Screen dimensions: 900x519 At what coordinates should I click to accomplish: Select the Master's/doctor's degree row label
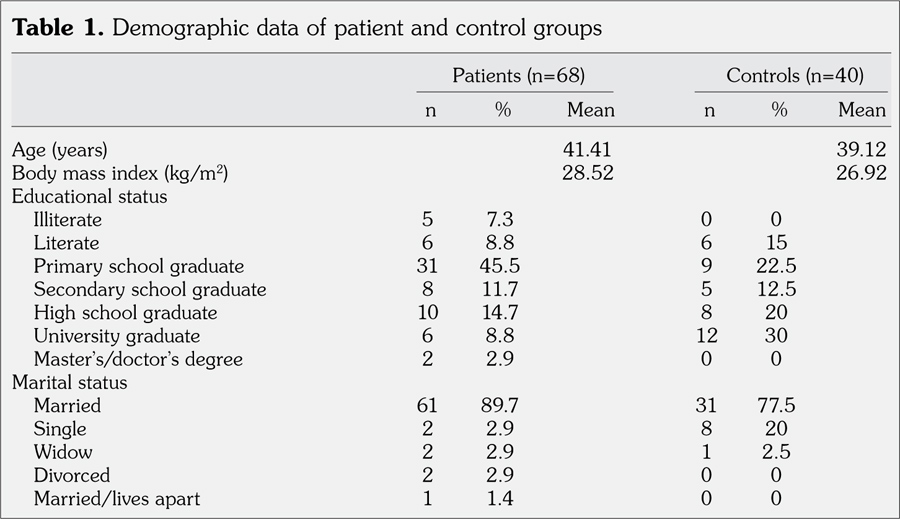click(138, 359)
